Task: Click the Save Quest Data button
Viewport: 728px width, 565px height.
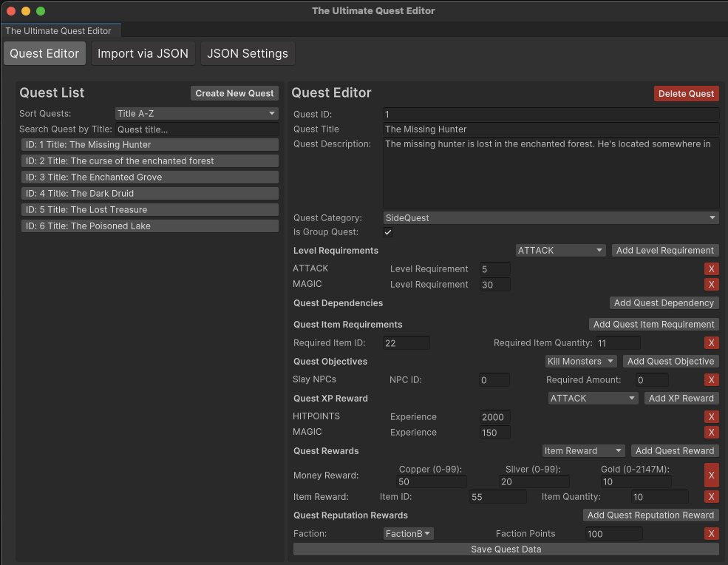Action: click(x=506, y=549)
